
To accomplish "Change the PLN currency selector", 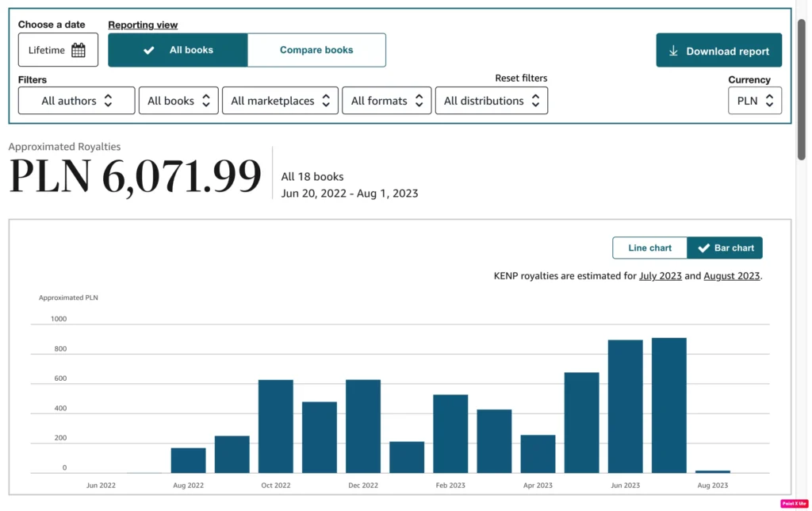I will pos(755,101).
